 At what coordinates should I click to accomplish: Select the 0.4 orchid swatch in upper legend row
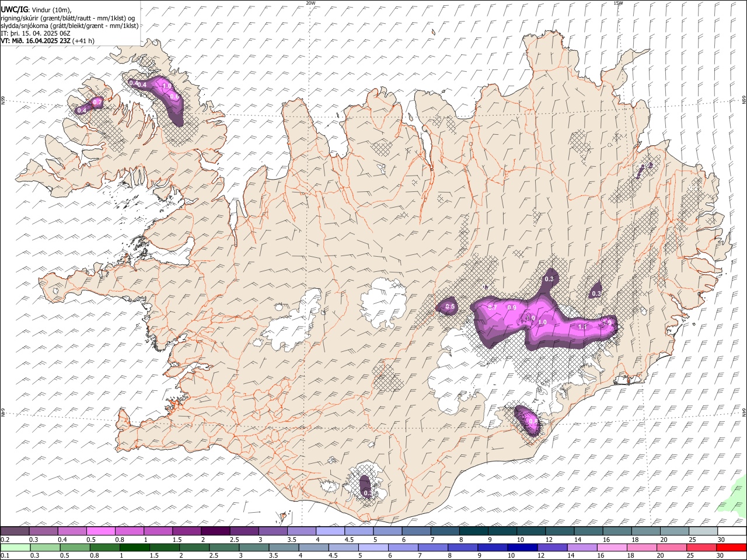click(72, 531)
